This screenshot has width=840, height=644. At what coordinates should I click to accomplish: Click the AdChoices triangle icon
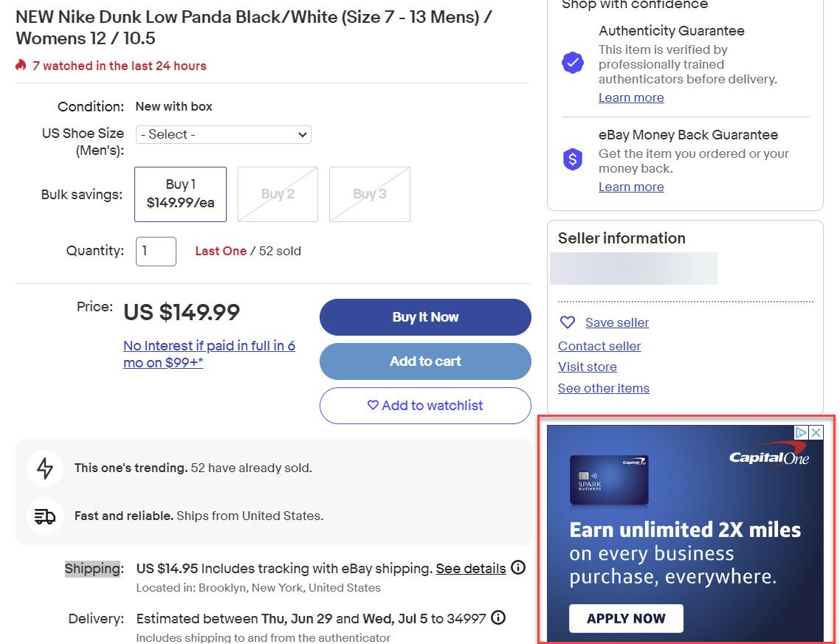[x=802, y=433]
